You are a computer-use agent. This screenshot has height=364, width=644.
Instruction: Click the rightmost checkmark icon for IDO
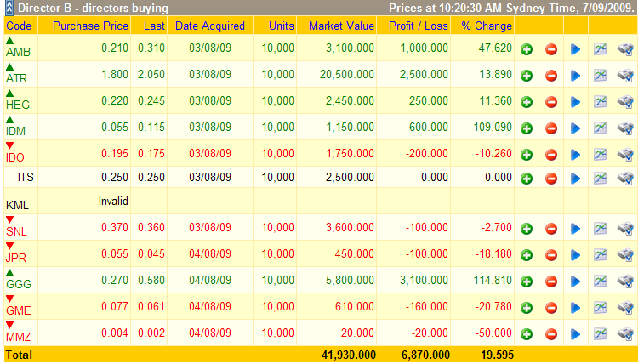click(x=625, y=156)
